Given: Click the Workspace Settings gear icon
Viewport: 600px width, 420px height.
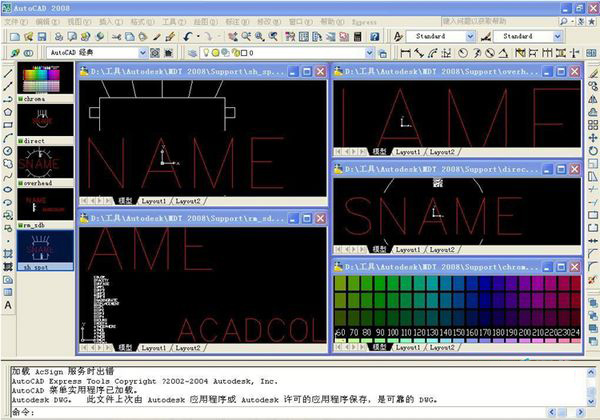Looking at the screenshot, I should coord(155,53).
